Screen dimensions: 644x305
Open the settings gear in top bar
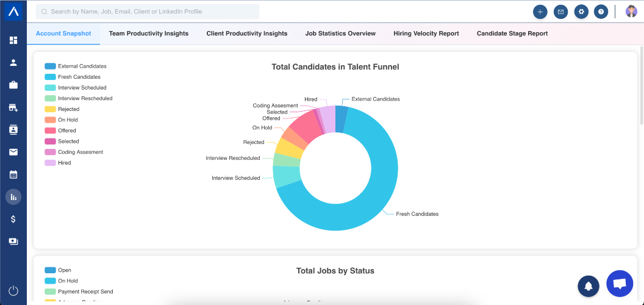[581, 12]
